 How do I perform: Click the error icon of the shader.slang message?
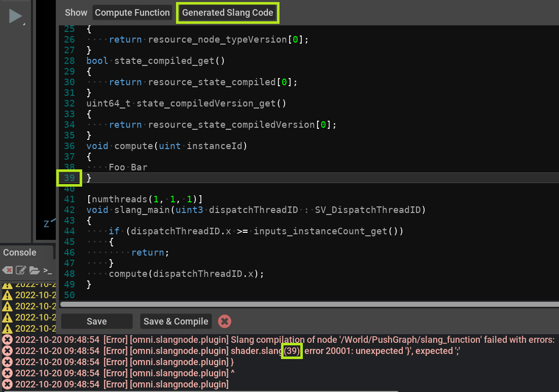[7, 351]
